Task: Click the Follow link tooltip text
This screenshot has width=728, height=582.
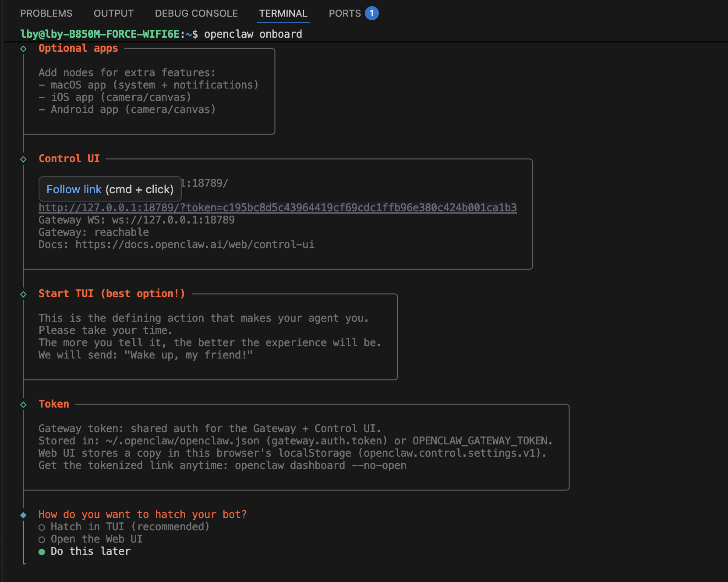Action: pyautogui.click(x=74, y=189)
